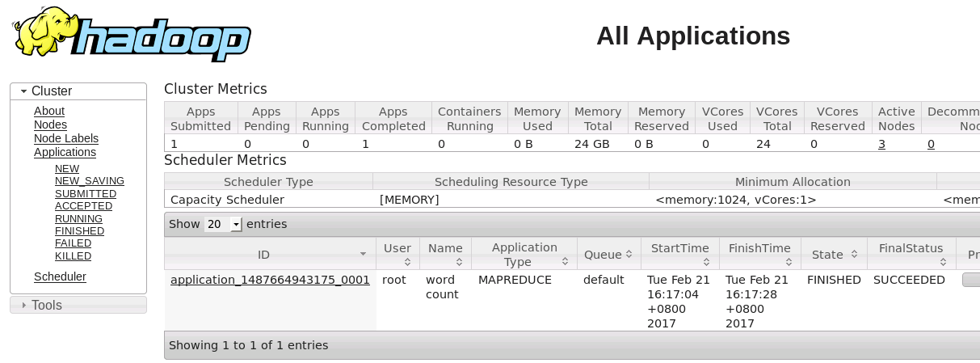
Task: Sort table by StartTime column
Action: click(680, 254)
